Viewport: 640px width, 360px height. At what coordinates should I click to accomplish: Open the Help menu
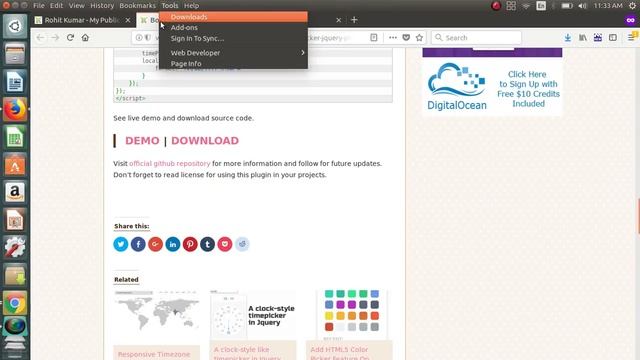pyautogui.click(x=191, y=6)
